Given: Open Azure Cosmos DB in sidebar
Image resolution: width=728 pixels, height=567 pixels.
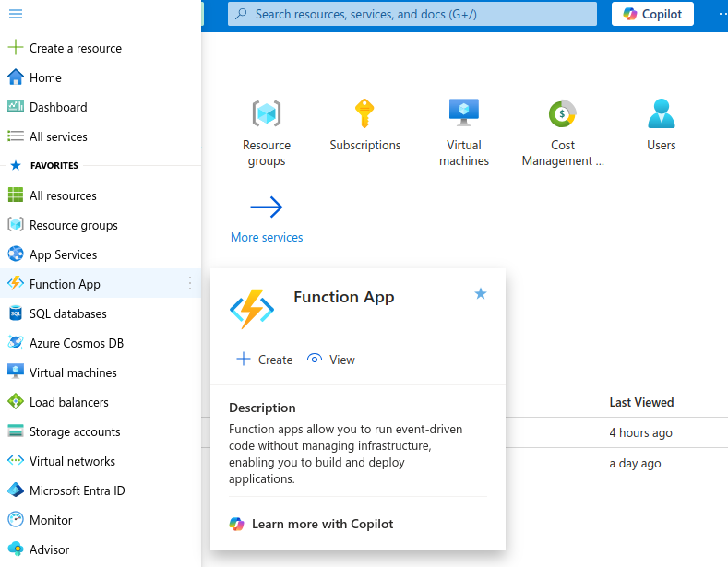Looking at the screenshot, I should [x=76, y=343].
